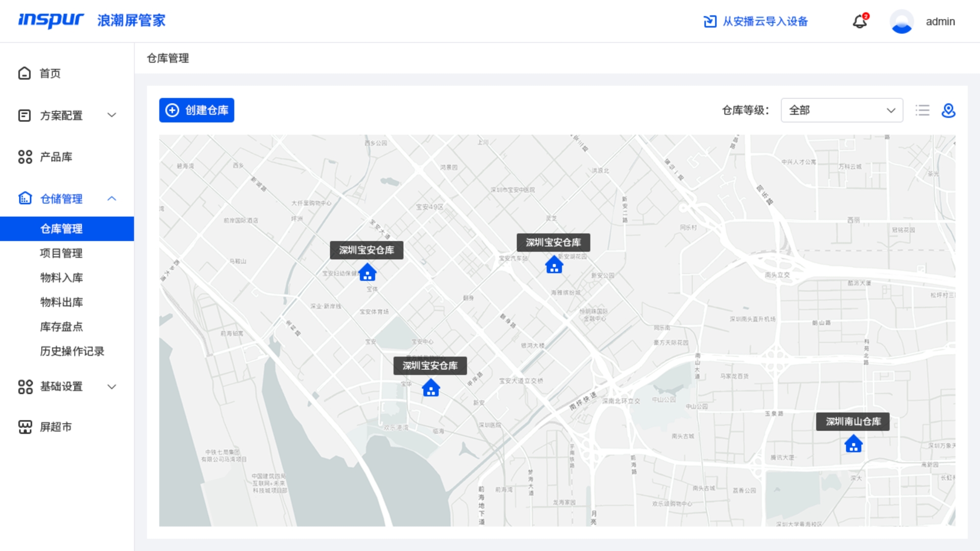This screenshot has width=980, height=551.
Task: Click the import-from-cloud icon
Action: click(x=710, y=21)
